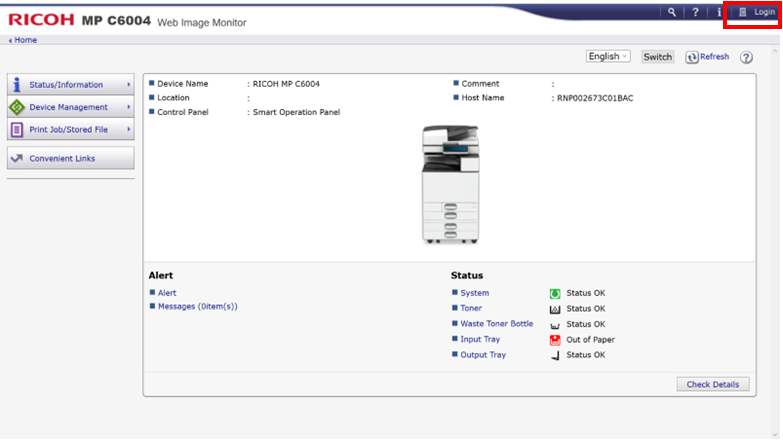This screenshot has height=440, width=783.
Task: Expand Device Management submenu arrow
Action: coord(128,107)
